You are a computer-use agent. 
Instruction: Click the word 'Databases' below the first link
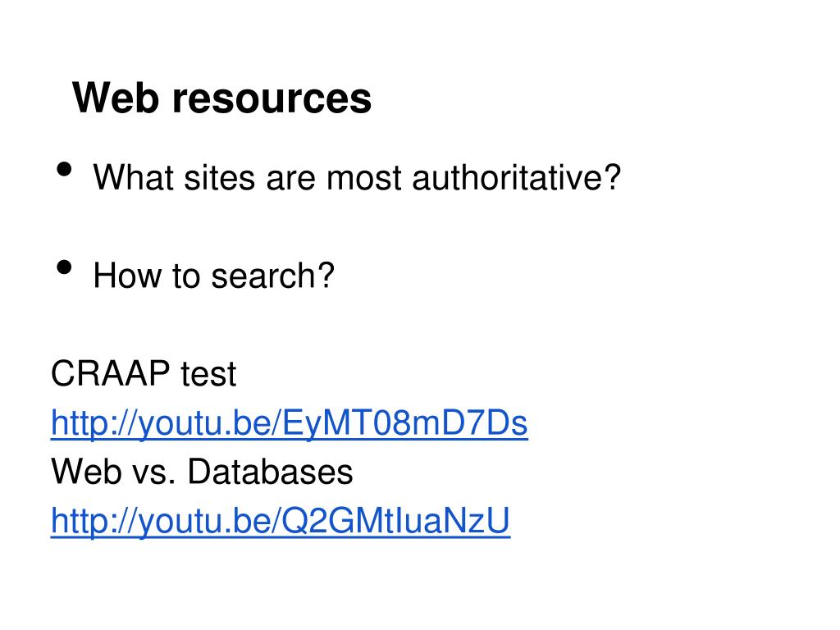270,472
